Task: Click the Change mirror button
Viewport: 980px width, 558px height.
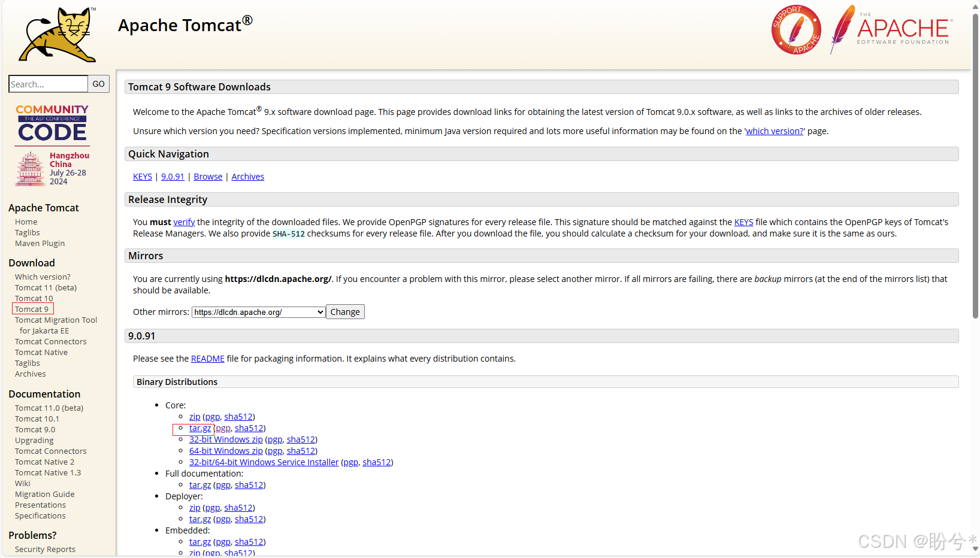Action: pos(345,312)
